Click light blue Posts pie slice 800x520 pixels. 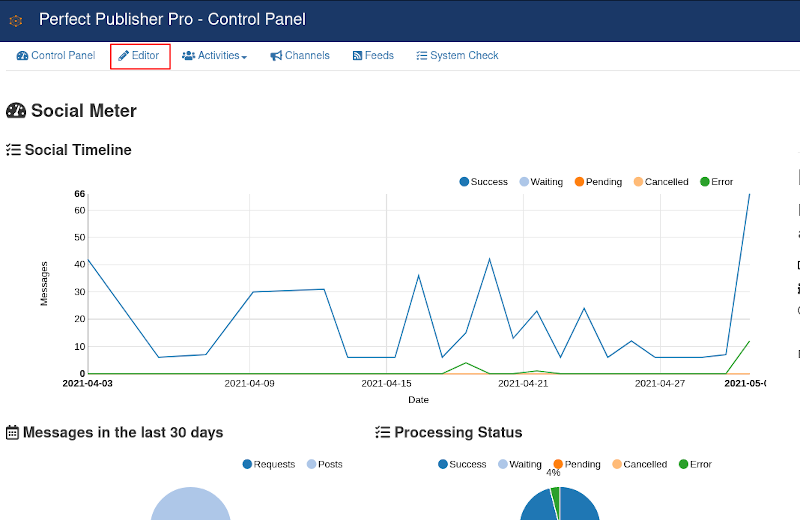pos(190,506)
